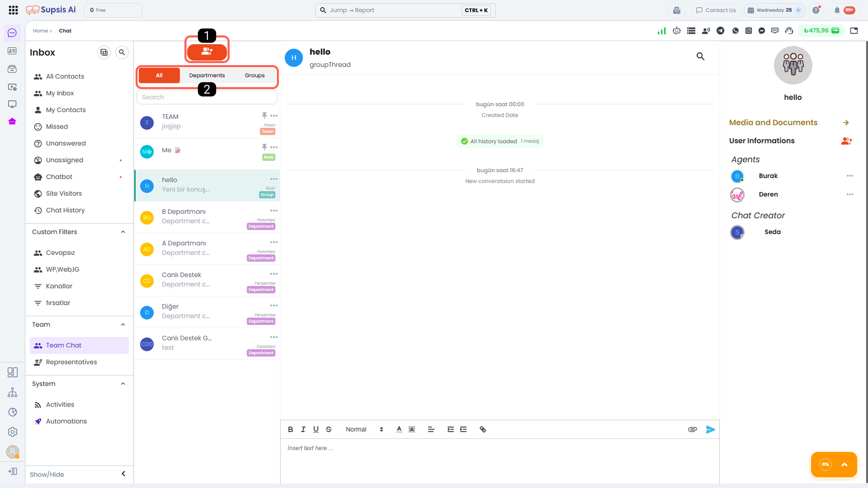Click the headset support icon
Viewport: 868px width, 488px height.
(x=789, y=31)
